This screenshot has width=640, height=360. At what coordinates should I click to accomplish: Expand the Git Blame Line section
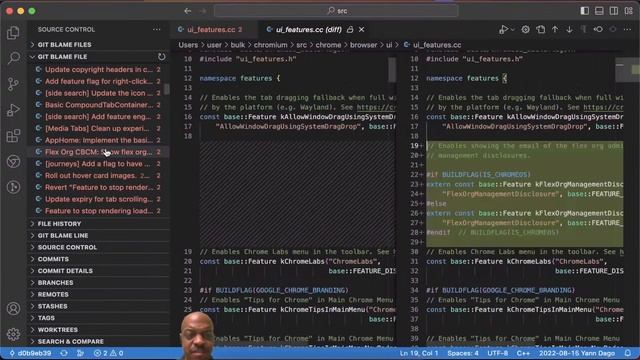(99, 236)
